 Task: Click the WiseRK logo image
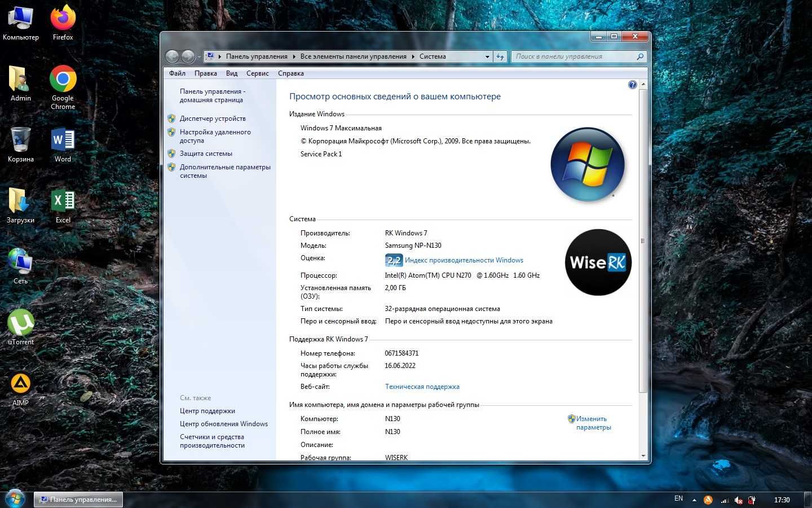598,262
